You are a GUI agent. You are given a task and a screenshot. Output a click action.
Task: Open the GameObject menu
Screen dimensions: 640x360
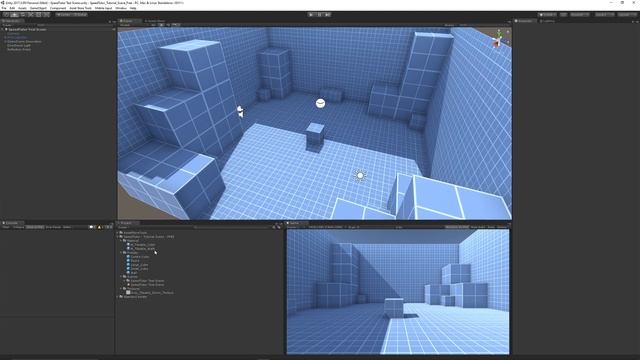38,8
